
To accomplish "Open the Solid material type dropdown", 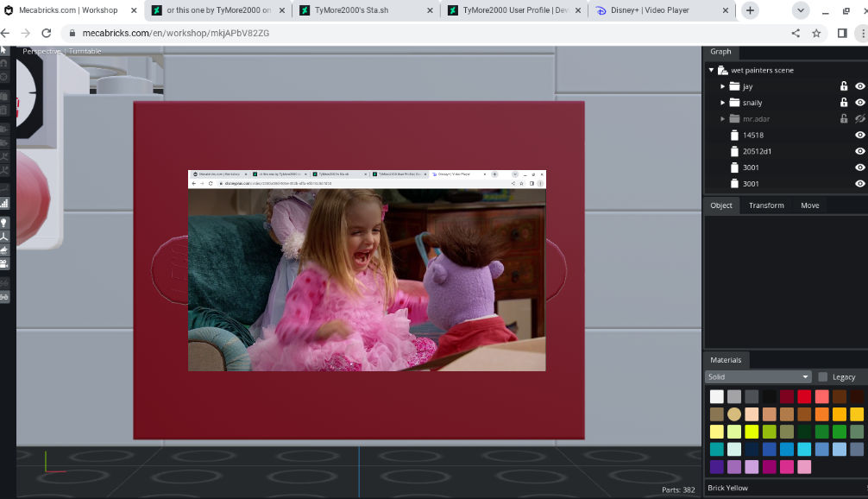I will point(758,376).
